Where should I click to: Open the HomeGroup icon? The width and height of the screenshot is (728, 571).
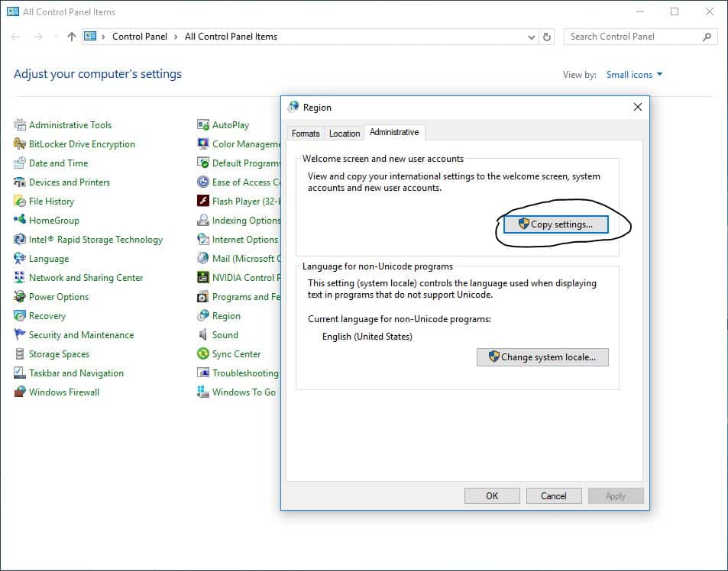[20, 220]
